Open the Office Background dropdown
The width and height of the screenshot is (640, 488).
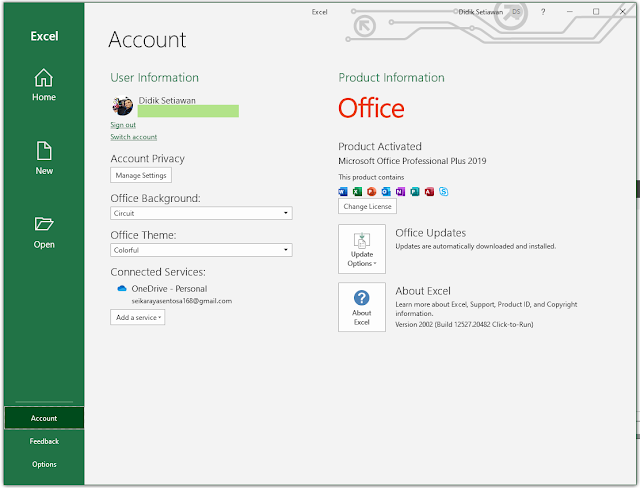pos(201,213)
